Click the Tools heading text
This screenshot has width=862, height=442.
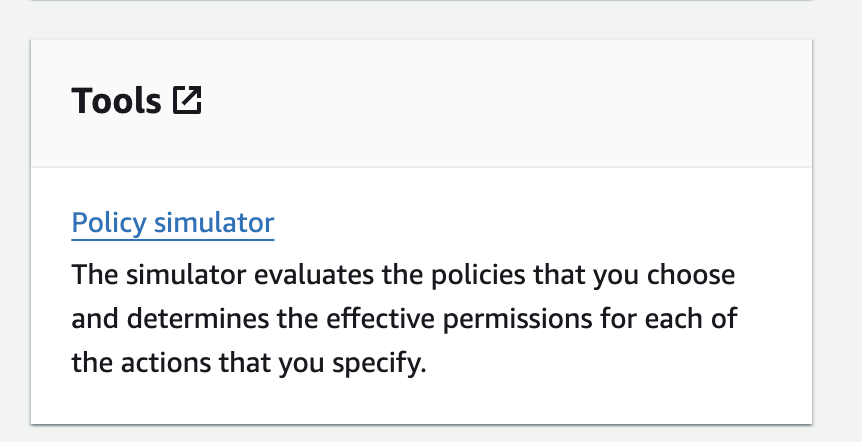pos(116,101)
